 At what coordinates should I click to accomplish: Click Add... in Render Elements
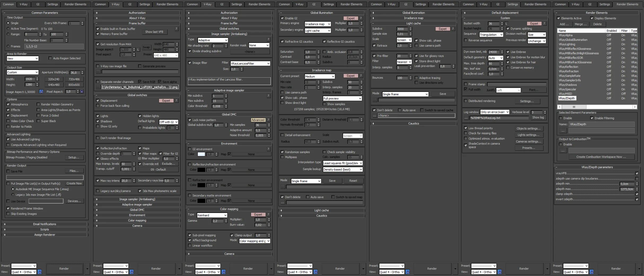tap(564, 24)
